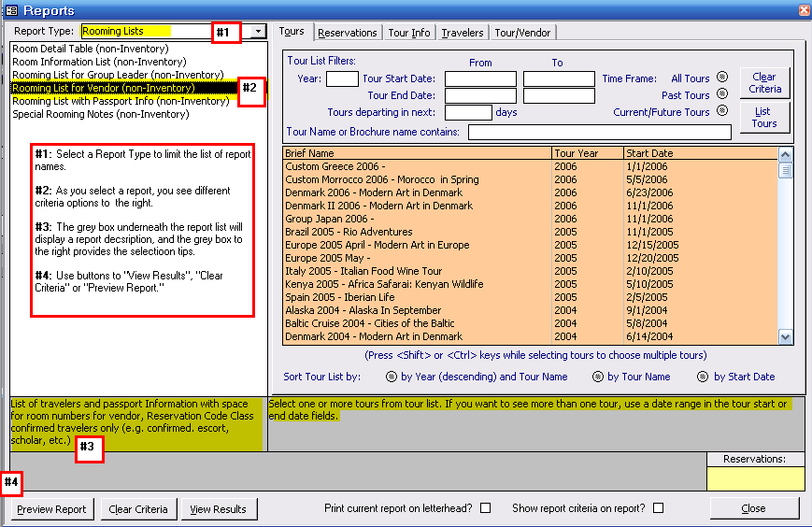Open the Tour/Vendor tab
This screenshot has width=812, height=527.
(x=523, y=33)
